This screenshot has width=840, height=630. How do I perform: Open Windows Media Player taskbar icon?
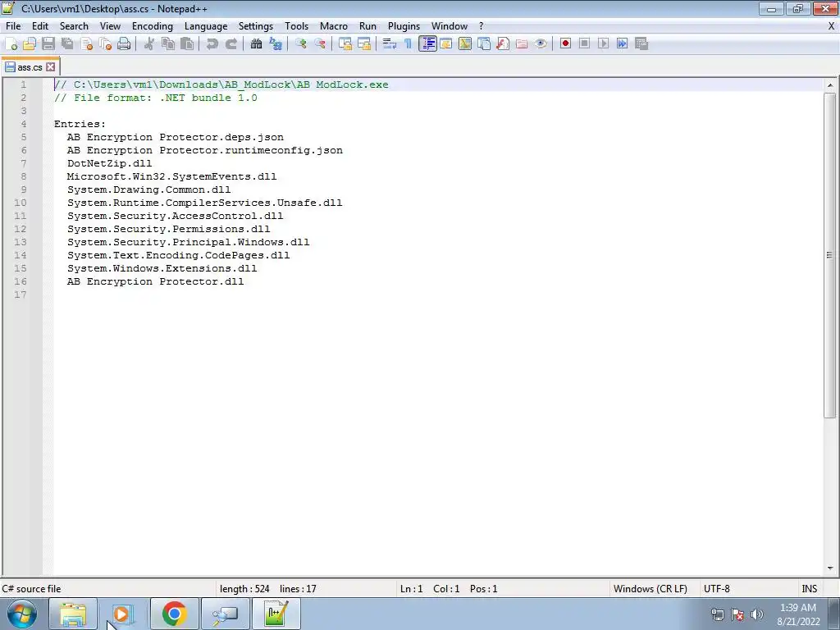point(123,614)
